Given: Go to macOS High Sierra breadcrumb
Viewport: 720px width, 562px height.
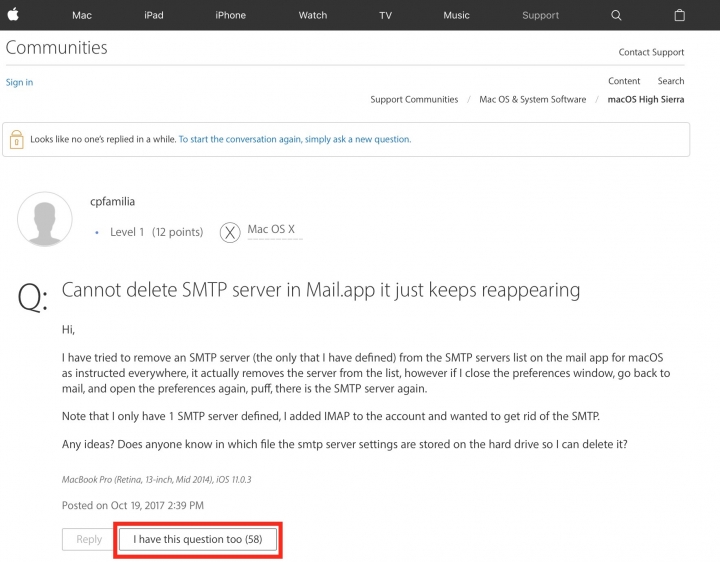Looking at the screenshot, I should coord(646,99).
